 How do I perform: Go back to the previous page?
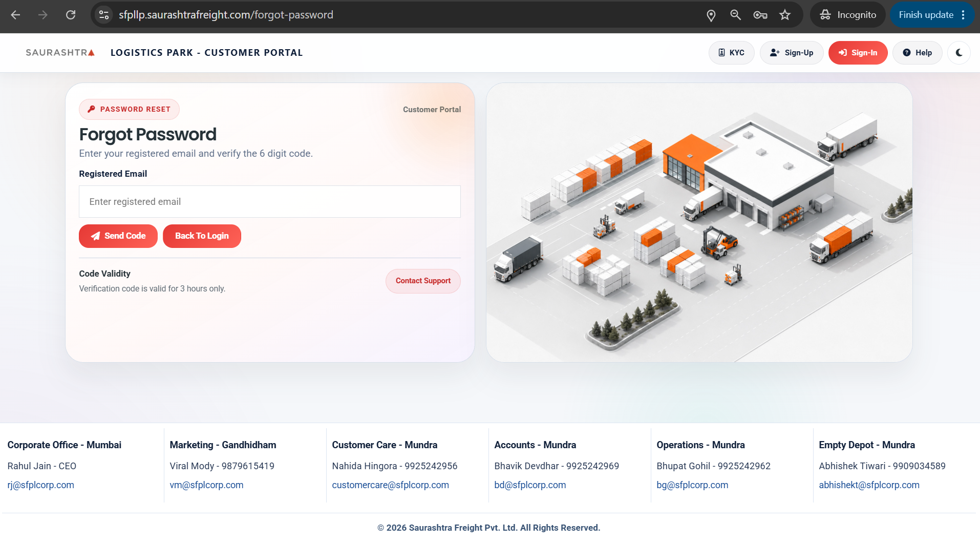click(x=15, y=15)
